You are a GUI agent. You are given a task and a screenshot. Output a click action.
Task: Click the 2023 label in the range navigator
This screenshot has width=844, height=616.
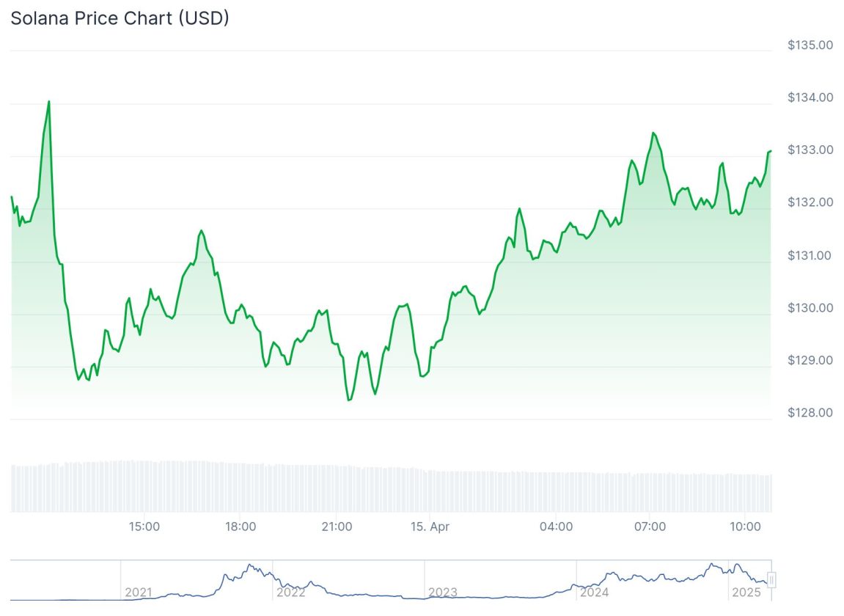pos(442,592)
